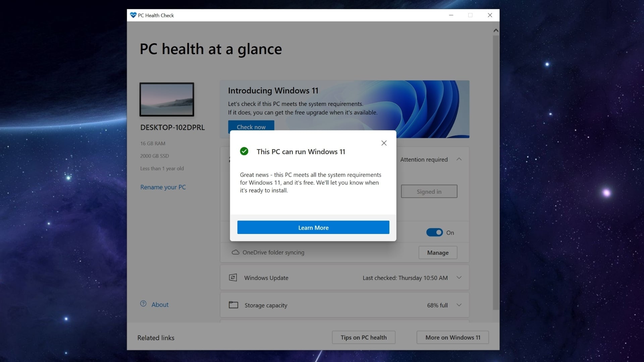Toggle the On switch near OneDrive section
644x362 pixels.
(435, 232)
